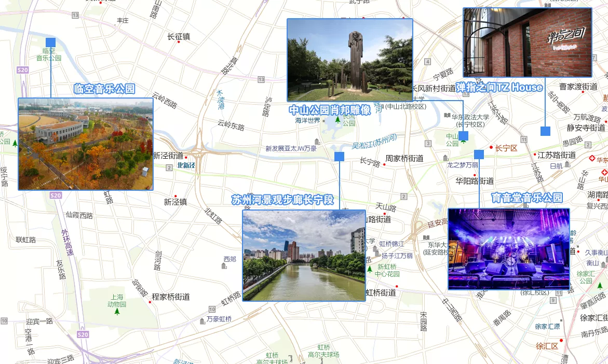The image size is (608, 364).
Task: View the brick wall TZ House photo
Action: tap(527, 42)
